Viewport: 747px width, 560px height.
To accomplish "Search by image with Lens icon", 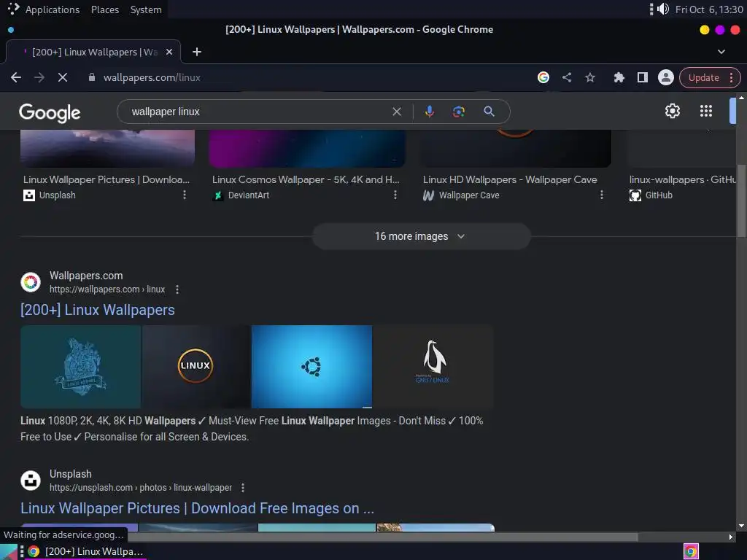I will 458,112.
